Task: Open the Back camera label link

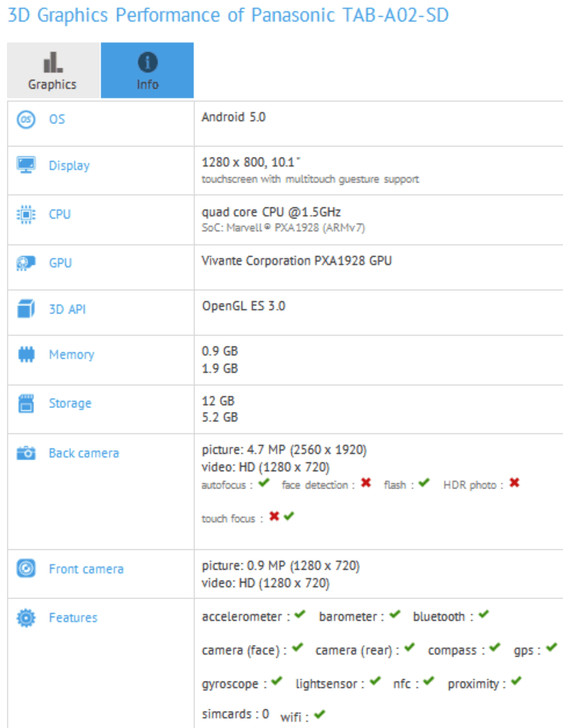Action: pyautogui.click(x=84, y=453)
